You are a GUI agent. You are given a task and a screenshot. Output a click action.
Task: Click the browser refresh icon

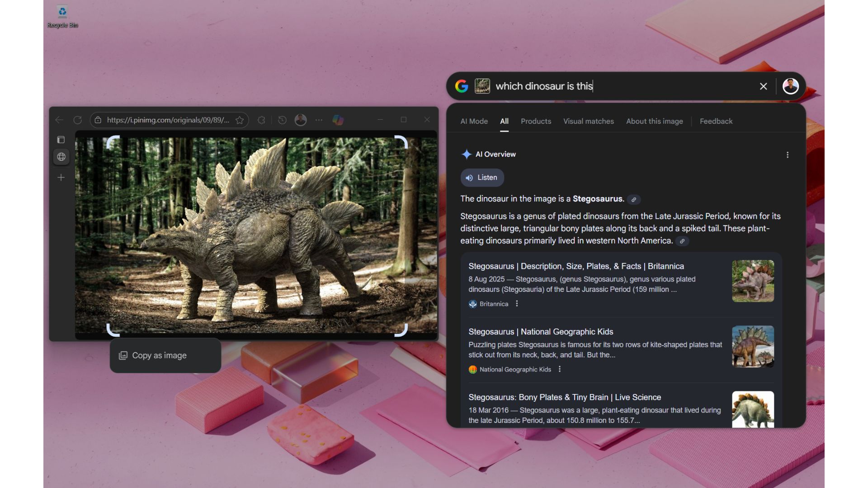[78, 120]
